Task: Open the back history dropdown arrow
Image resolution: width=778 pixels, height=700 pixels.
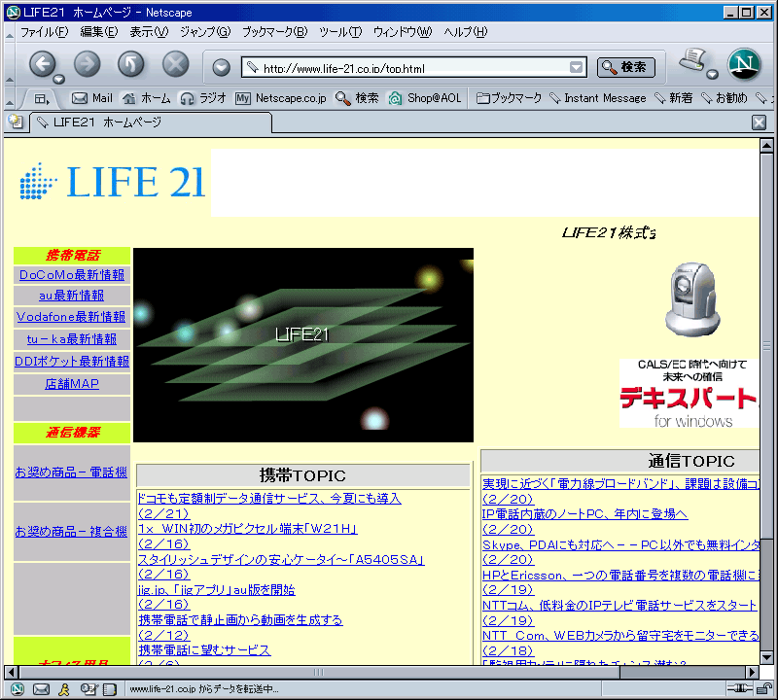Action: [x=59, y=79]
